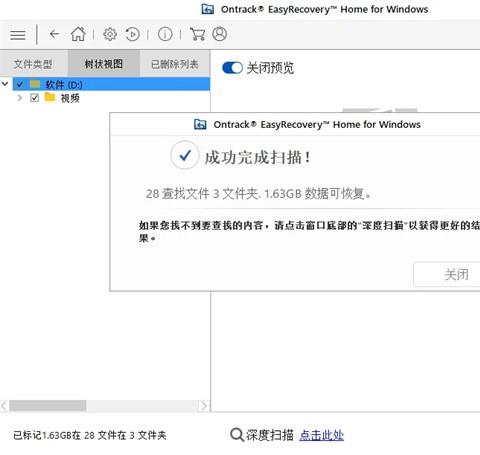Click the horizontal scrollbar thumb in tree panel
The image size is (480, 455).
(x=48, y=406)
